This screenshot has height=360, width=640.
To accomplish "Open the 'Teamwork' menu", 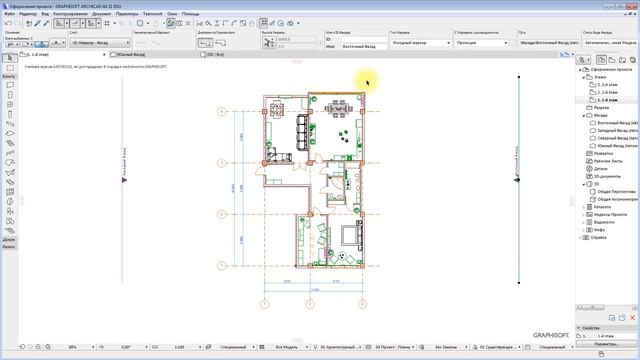I will click(x=153, y=14).
